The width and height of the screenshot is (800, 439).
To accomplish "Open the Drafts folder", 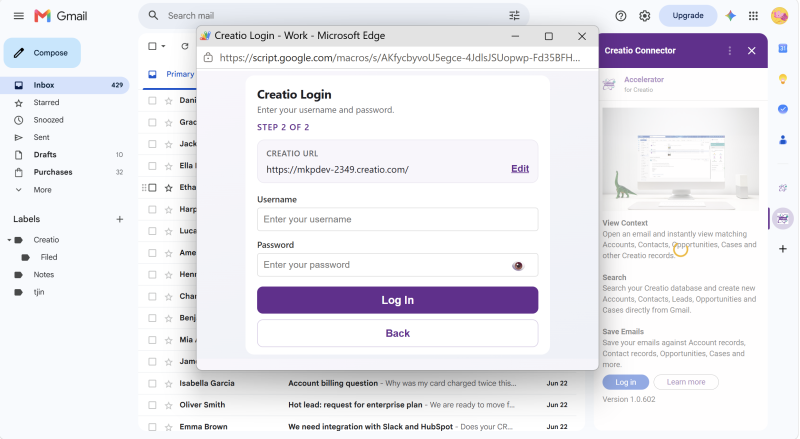I will click(45, 155).
